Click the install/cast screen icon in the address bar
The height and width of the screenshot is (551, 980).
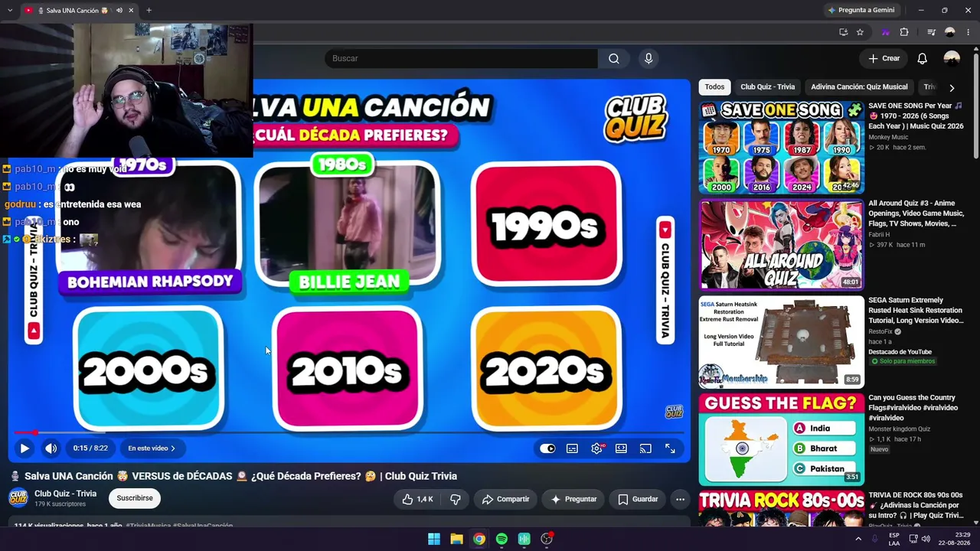point(843,32)
